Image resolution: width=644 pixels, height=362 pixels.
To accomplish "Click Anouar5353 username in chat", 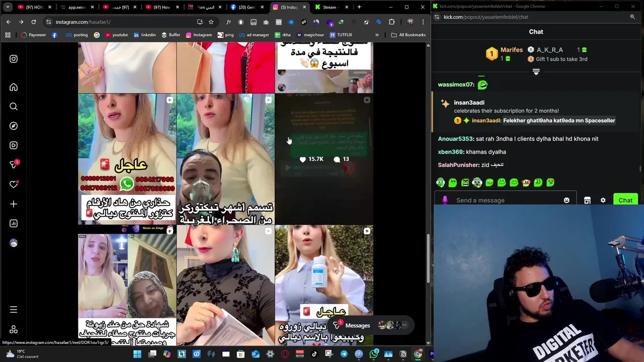I will [456, 139].
